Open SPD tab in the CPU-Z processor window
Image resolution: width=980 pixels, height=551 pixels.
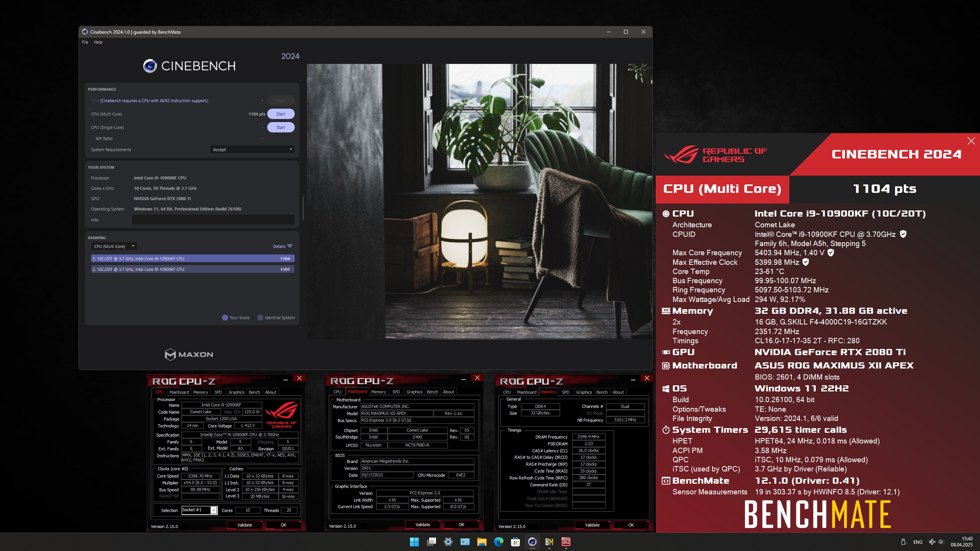point(218,392)
